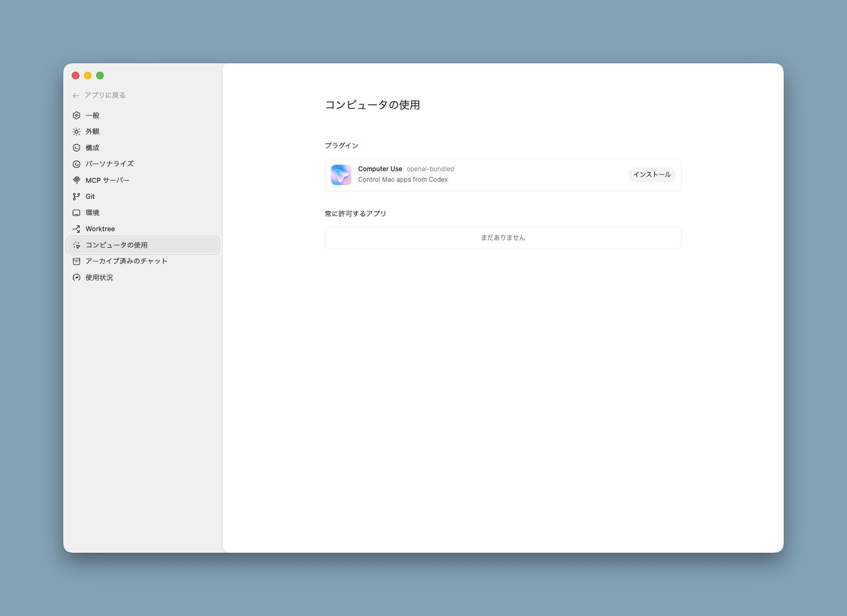The image size is (847, 616).
Task: Click the Worktree arrow icon
Action: click(x=77, y=229)
